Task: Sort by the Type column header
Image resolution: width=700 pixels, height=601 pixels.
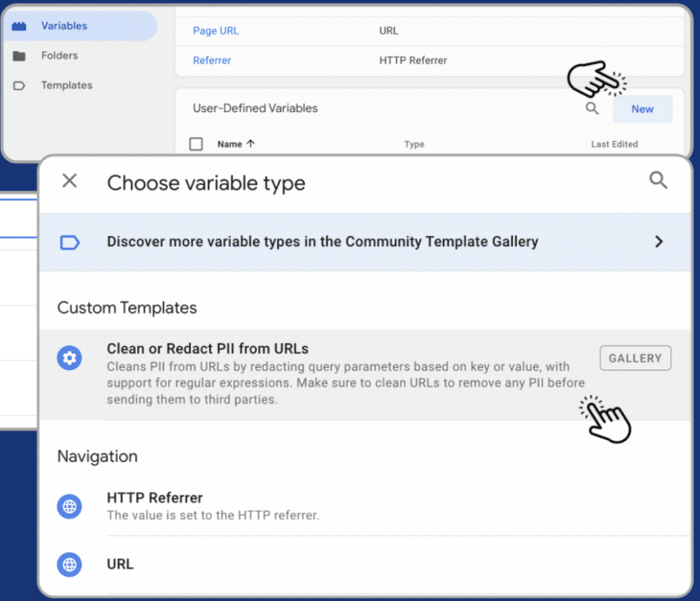Action: 414,144
